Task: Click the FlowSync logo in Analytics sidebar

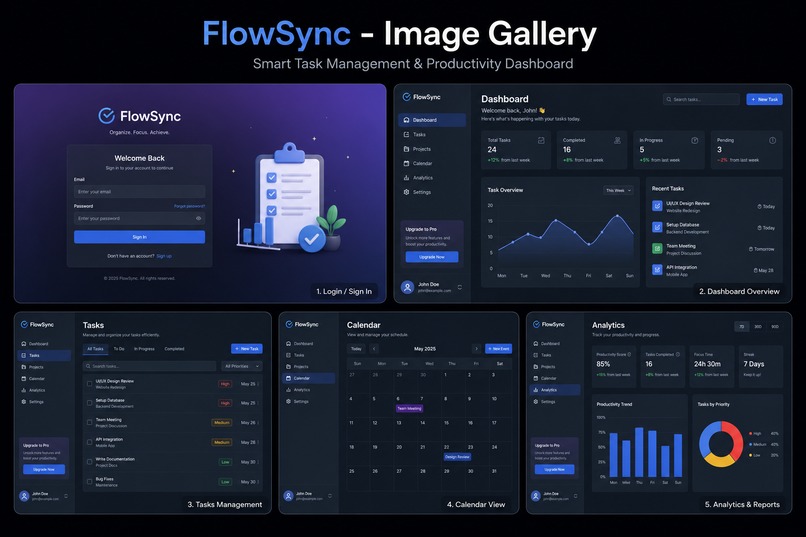Action: pos(536,324)
